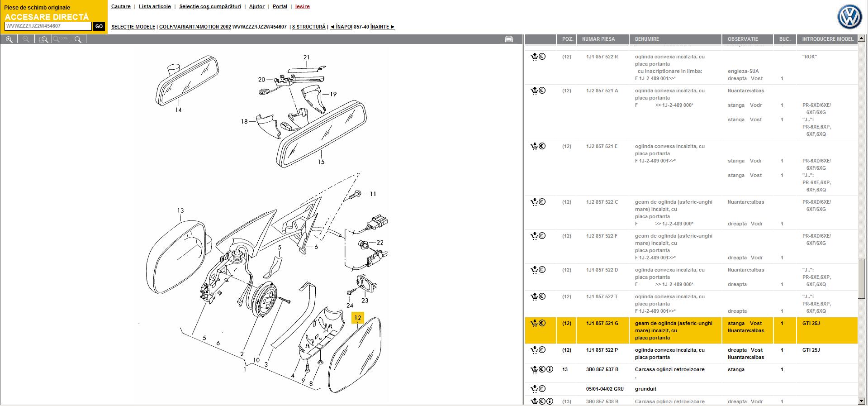868x406 pixels.
Task: Add part 1J2 857 521 E to cart
Action: coord(534,146)
